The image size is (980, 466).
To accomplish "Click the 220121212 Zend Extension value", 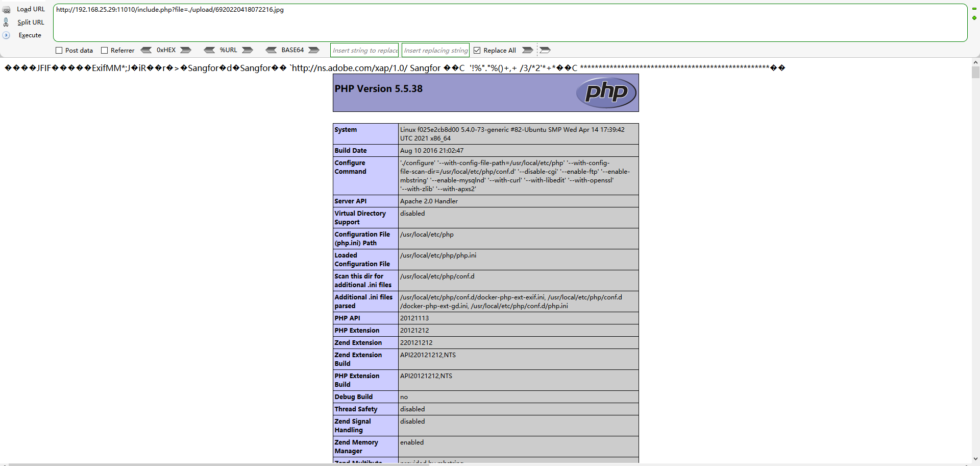I will (416, 343).
